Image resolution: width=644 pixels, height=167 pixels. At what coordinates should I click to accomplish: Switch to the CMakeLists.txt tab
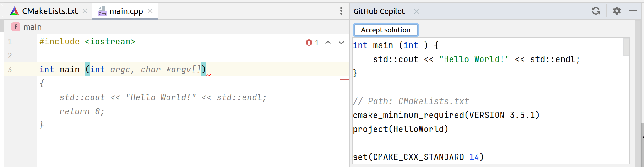(50, 11)
